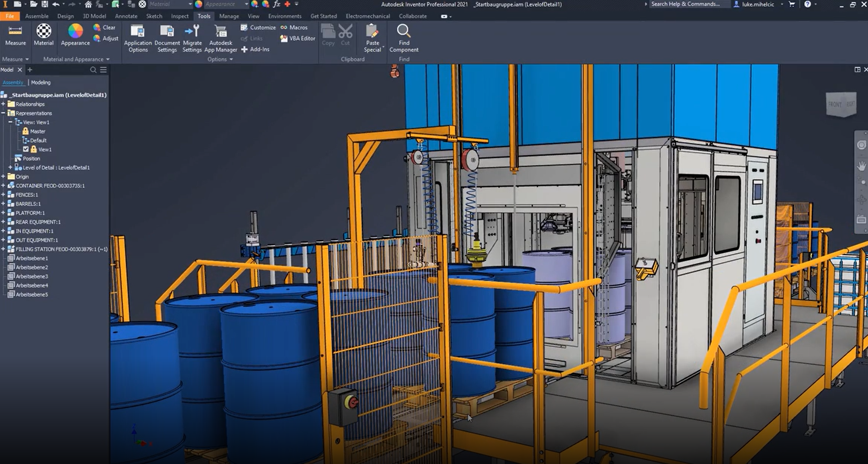This screenshot has width=868, height=464.
Task: Collapse the Representations folder node
Action: pyautogui.click(x=3, y=113)
